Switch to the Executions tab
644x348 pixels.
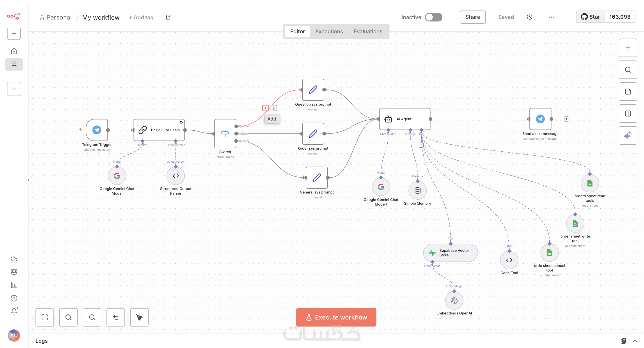(329, 32)
